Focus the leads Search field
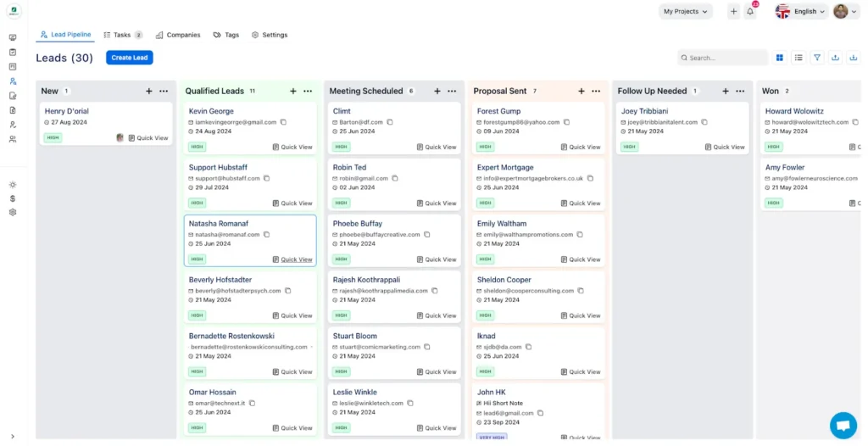Image resolution: width=868 pixels, height=446 pixels. point(722,58)
